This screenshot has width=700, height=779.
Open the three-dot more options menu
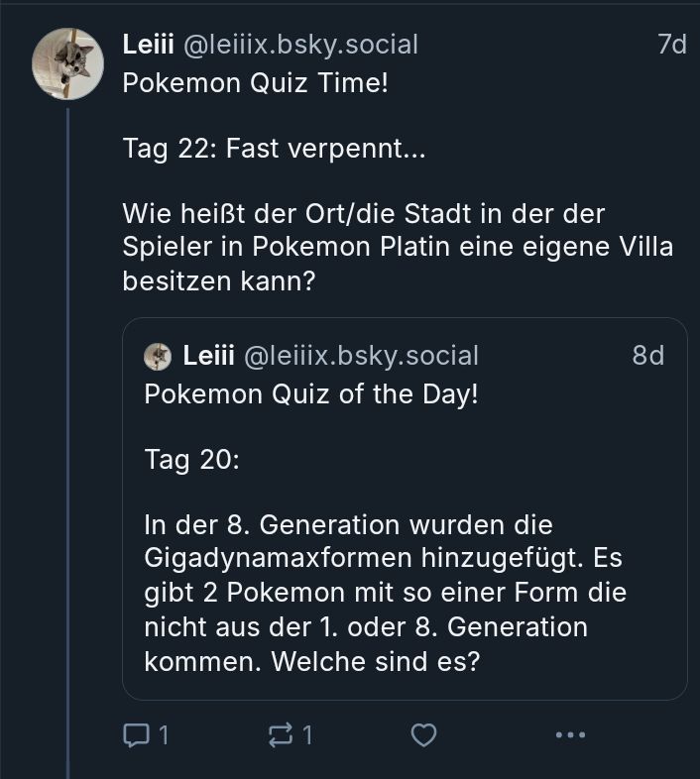pyautogui.click(x=570, y=735)
